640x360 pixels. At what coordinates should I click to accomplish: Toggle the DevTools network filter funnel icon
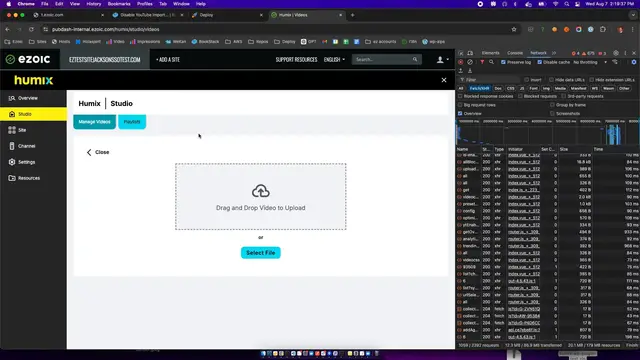click(x=482, y=62)
